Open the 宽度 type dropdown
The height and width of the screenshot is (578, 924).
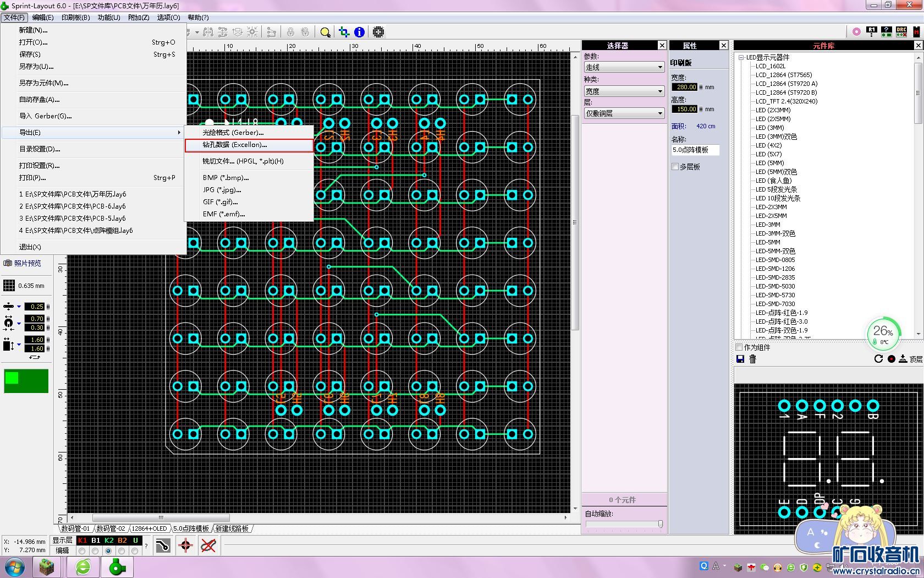pyautogui.click(x=624, y=91)
